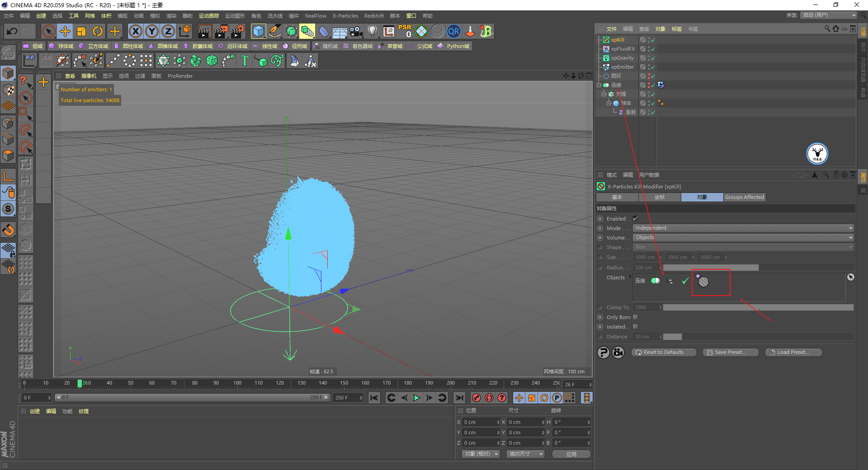The height and width of the screenshot is (470, 868).
Task: Open the Render Settings icon
Action: point(238,31)
